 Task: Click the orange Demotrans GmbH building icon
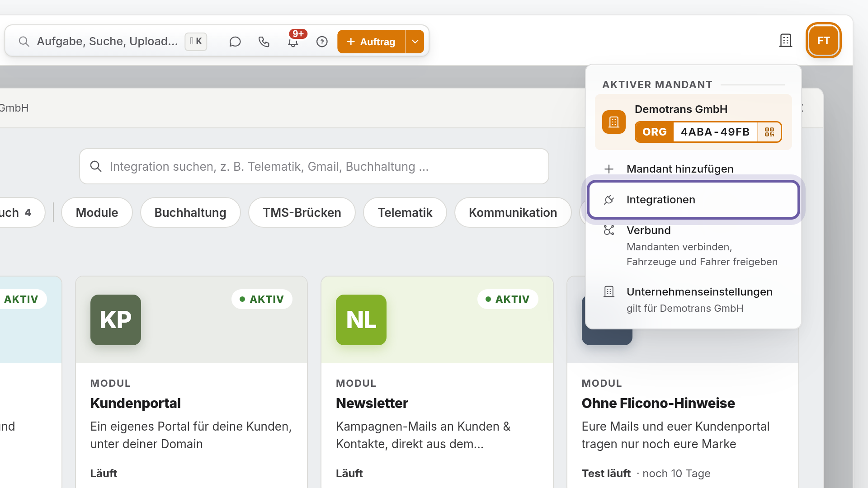pos(613,122)
